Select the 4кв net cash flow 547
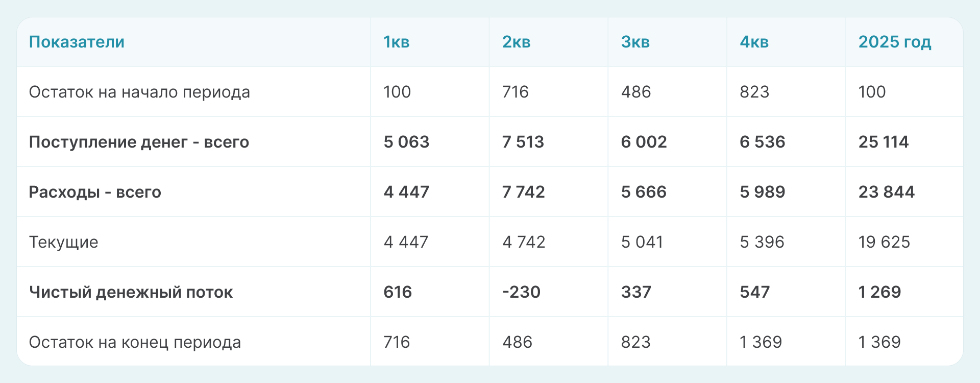This screenshot has height=383, width=980. tap(754, 292)
